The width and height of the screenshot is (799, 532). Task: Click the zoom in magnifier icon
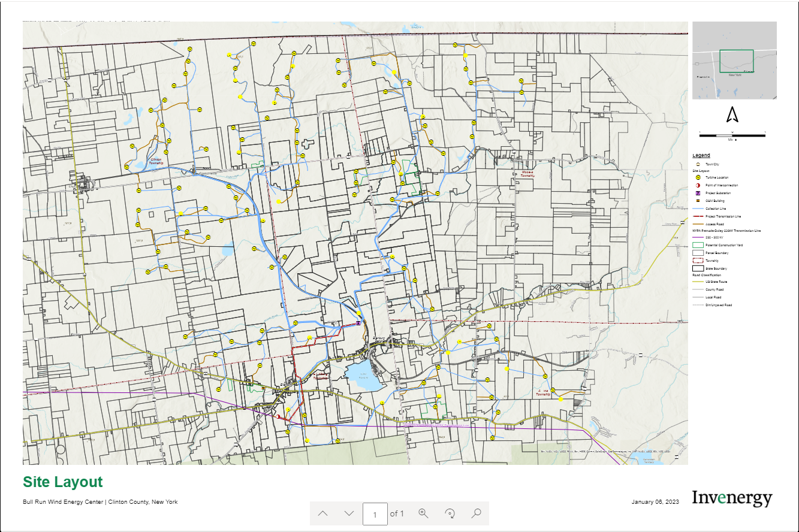pyautogui.click(x=424, y=513)
